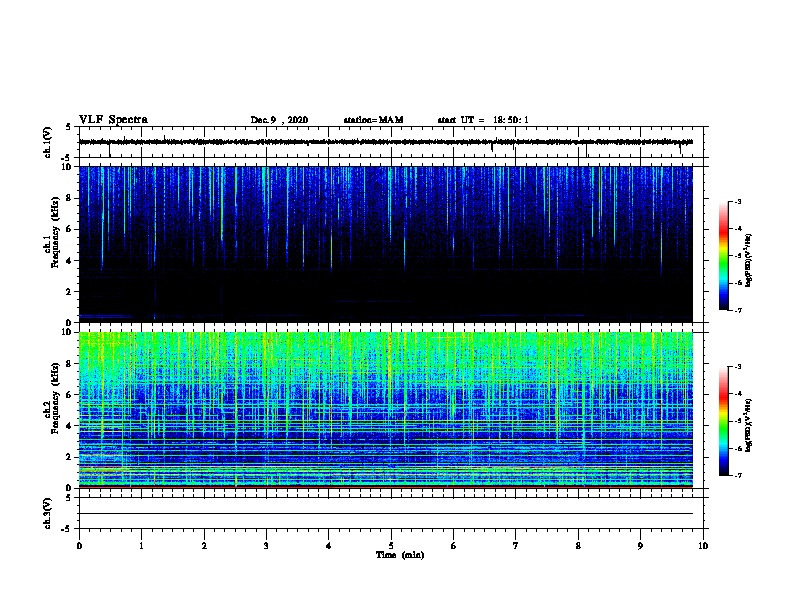Click tick label "7" on the Time axis
792x612 pixels.
coord(516,546)
